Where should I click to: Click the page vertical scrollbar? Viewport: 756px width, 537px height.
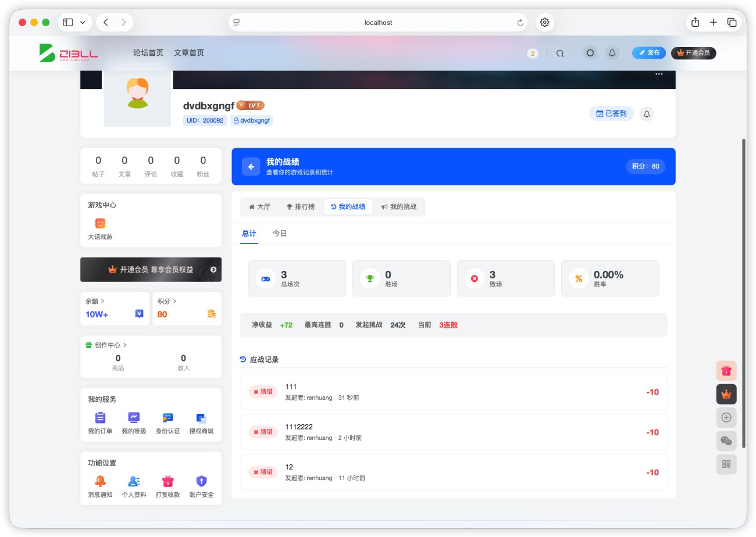[744, 293]
